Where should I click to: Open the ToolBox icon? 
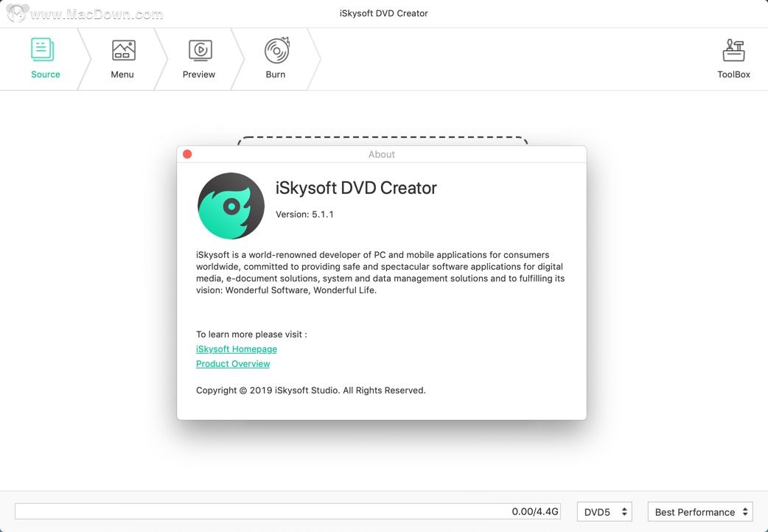pyautogui.click(x=733, y=50)
